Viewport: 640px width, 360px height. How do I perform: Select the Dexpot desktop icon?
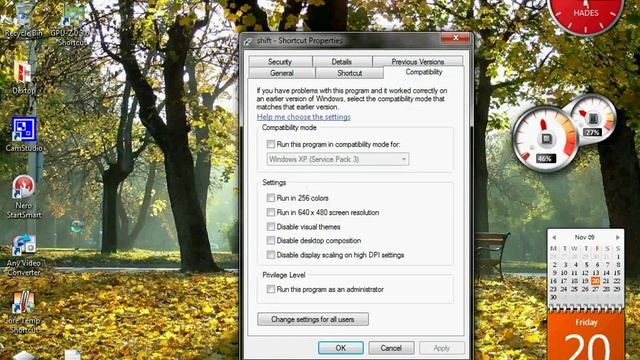click(23, 78)
